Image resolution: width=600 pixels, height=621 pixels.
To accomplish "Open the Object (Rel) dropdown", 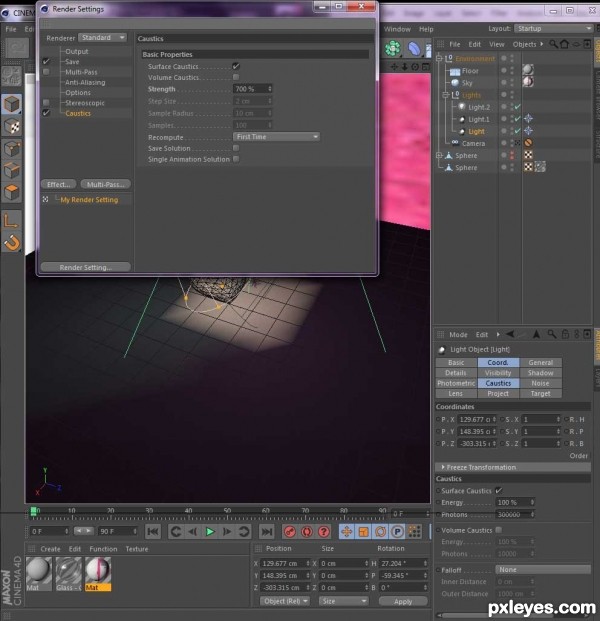I will pos(284,601).
